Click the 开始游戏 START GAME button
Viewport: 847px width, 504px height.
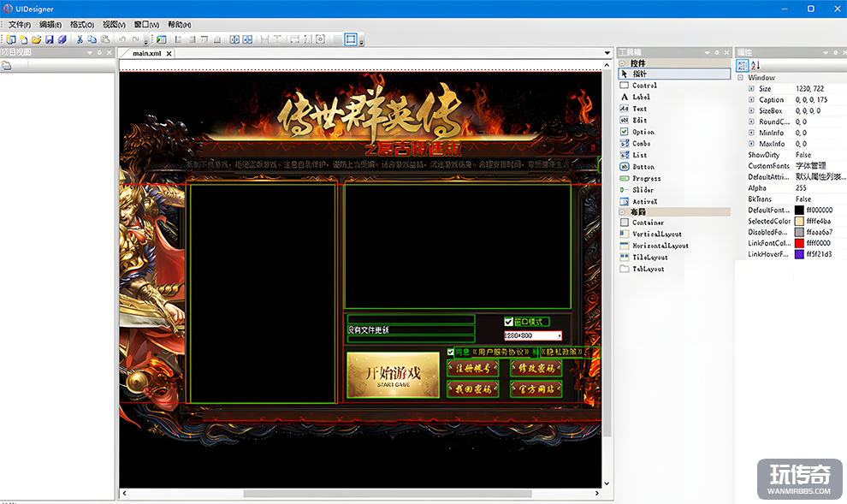(394, 375)
